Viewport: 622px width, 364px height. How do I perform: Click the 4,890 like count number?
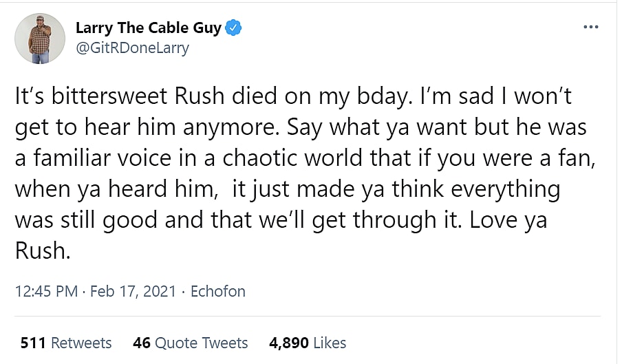click(288, 343)
